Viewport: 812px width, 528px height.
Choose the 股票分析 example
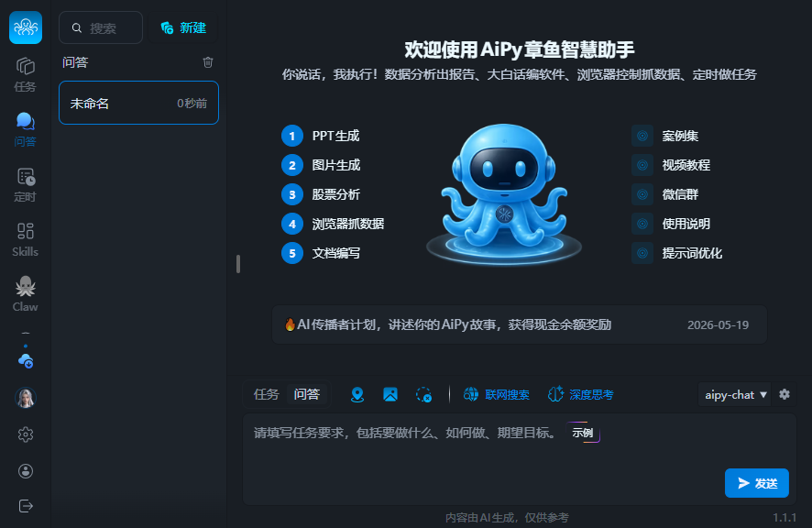point(336,194)
